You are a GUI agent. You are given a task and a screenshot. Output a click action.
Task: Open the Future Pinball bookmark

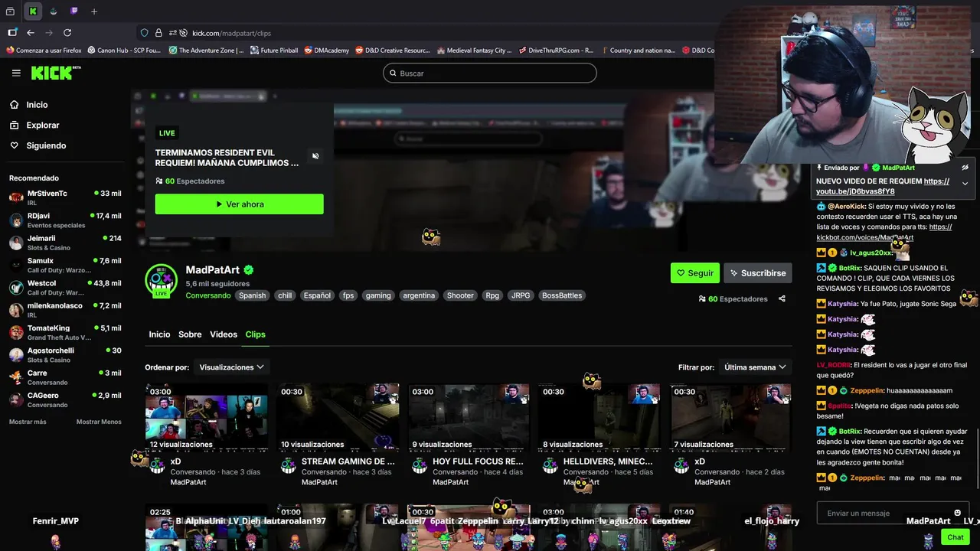274,51
